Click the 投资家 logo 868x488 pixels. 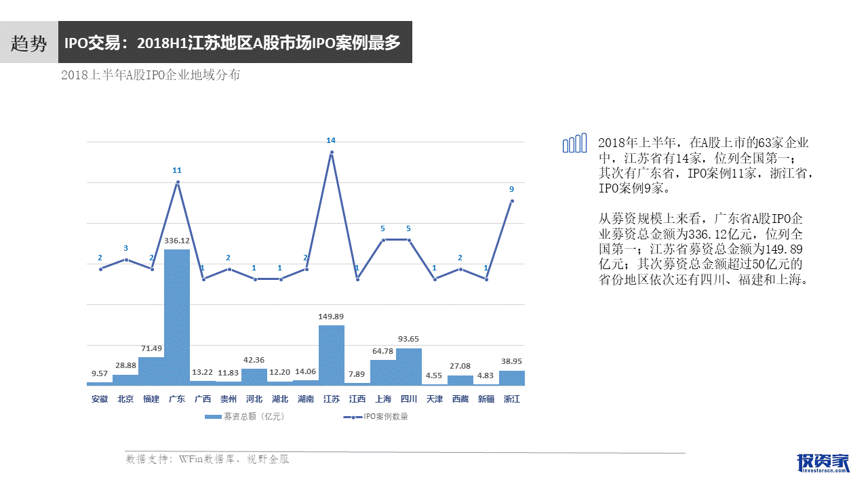click(x=823, y=462)
